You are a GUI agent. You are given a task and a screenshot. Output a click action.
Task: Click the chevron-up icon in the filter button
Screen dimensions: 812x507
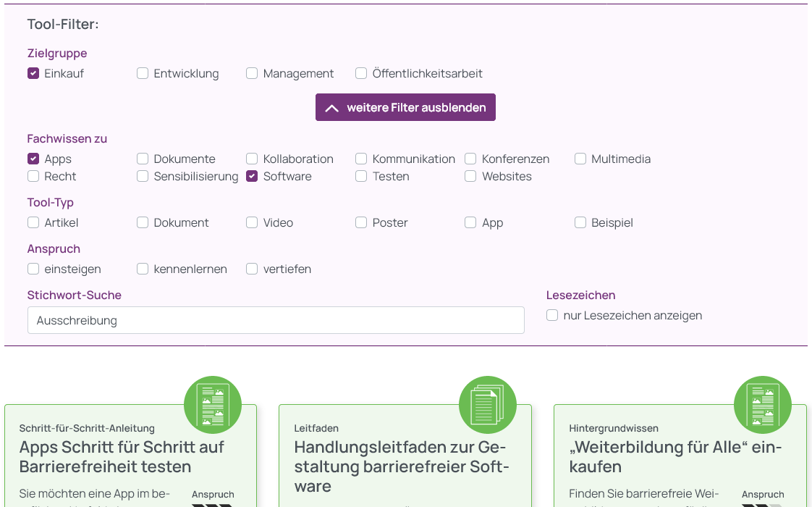click(x=332, y=108)
